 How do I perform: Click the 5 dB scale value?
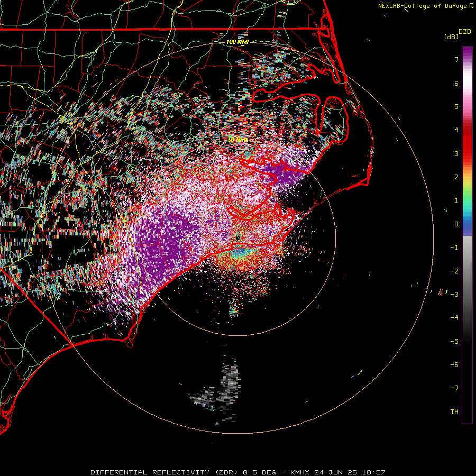click(x=456, y=106)
